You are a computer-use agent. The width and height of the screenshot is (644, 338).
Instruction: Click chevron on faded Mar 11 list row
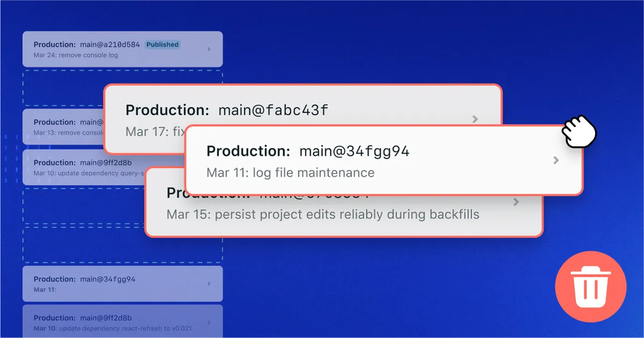(x=209, y=284)
